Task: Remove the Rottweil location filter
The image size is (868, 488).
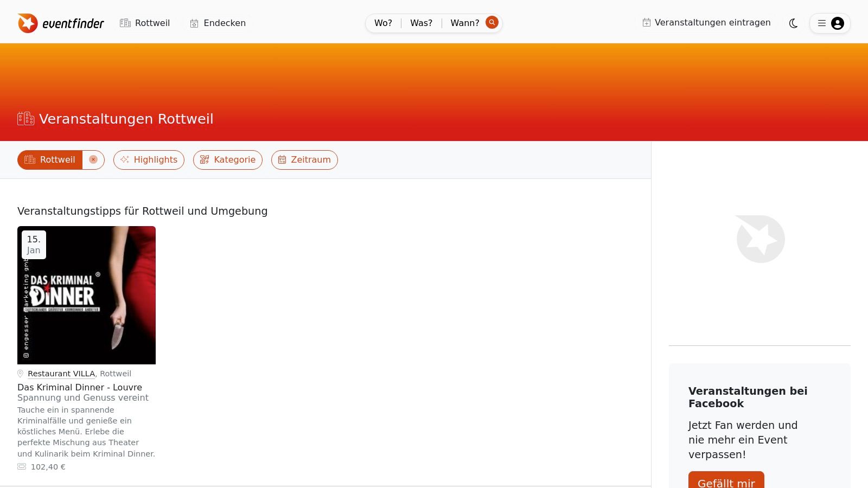Action: (x=93, y=159)
